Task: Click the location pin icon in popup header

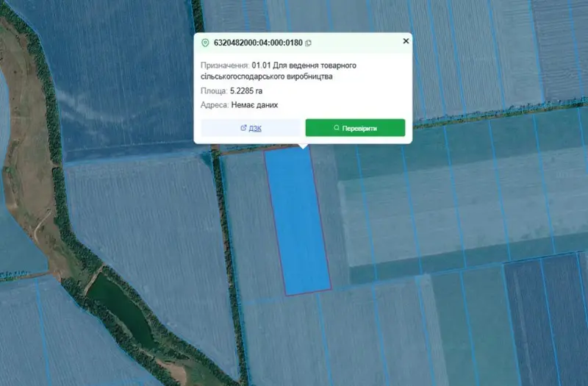Action: pyautogui.click(x=205, y=43)
